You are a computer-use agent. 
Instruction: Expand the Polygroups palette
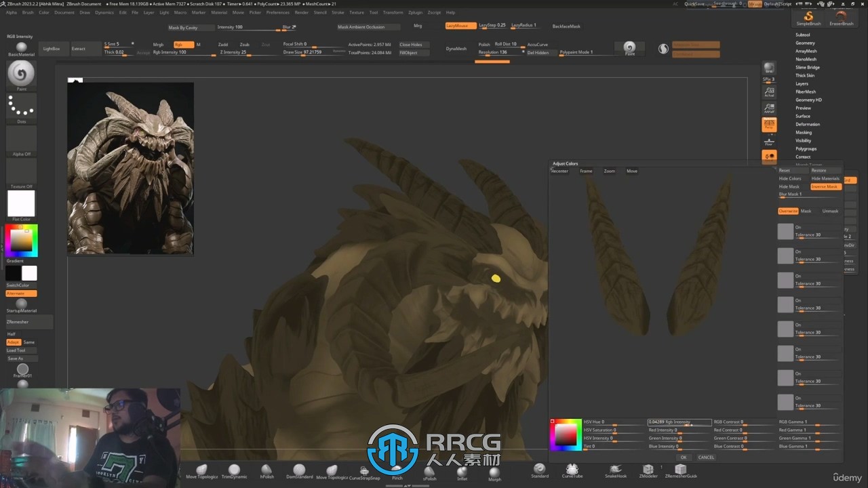pos(806,148)
